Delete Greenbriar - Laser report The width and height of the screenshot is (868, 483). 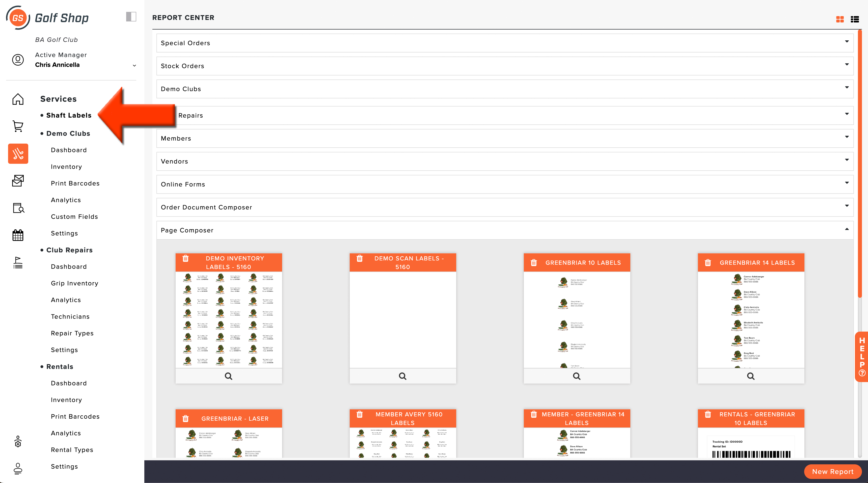(186, 419)
